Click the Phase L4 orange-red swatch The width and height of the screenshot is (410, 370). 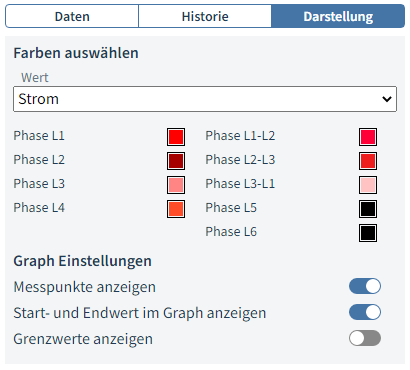pyautogui.click(x=176, y=209)
